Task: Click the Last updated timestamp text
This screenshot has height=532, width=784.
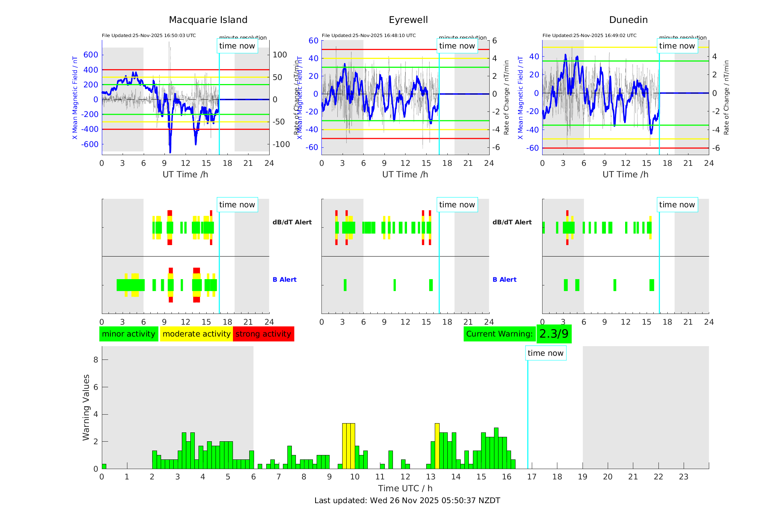Action: pos(407,501)
